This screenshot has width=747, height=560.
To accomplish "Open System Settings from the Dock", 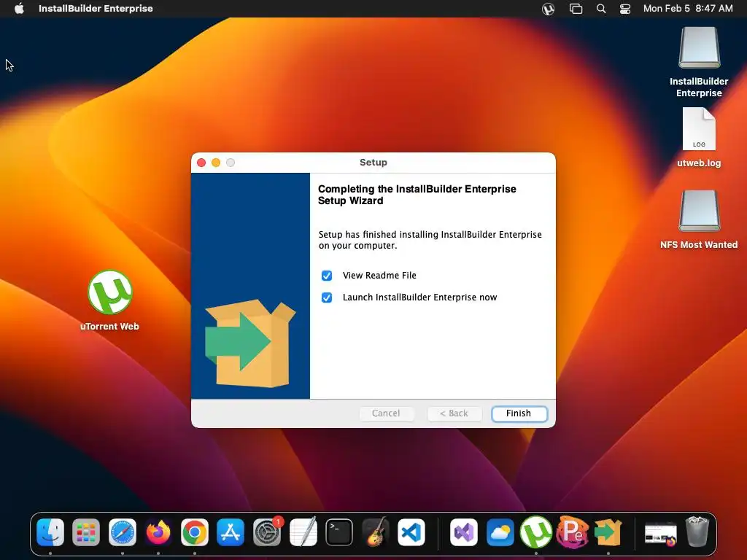I will point(267,532).
